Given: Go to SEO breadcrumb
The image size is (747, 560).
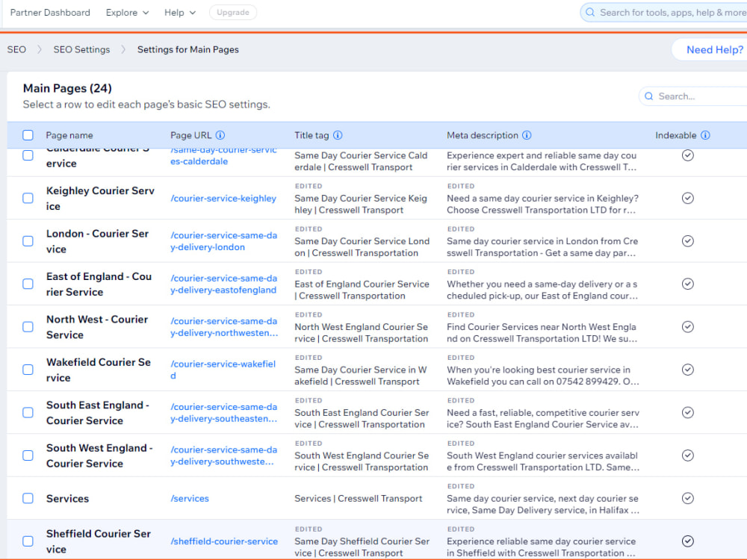Looking at the screenshot, I should 16,49.
